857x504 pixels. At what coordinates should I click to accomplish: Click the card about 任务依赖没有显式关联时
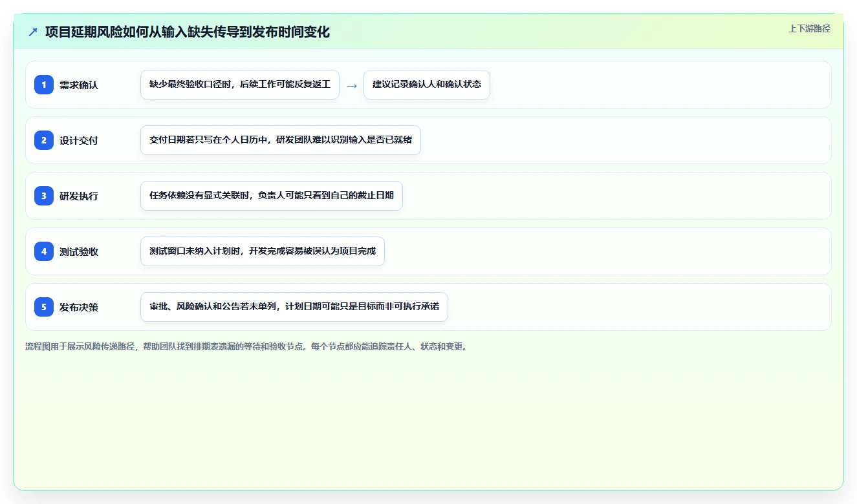272,196
